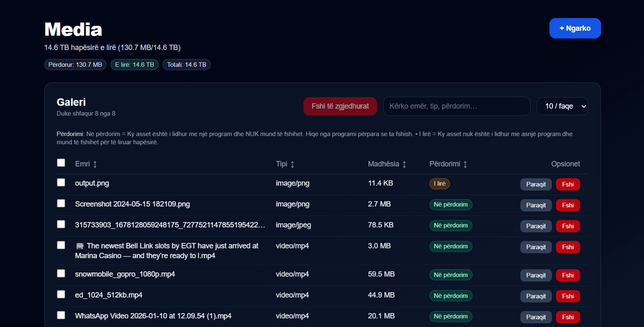The image size is (644, 327).
Task: Click the Totali: 14.6 TB badge
Action: tap(187, 65)
